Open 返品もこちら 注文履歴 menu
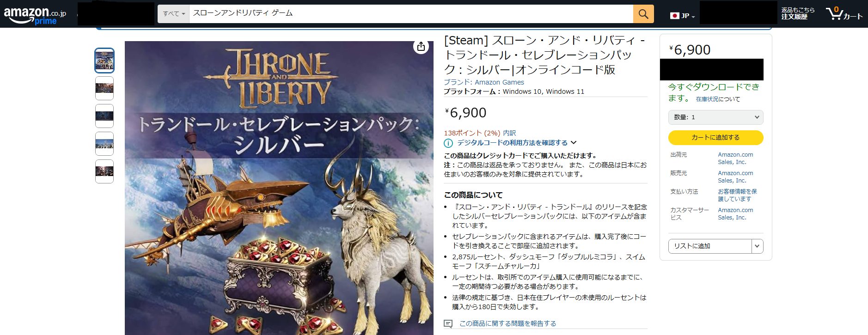Viewport: 868px width, 335px height. (798, 13)
